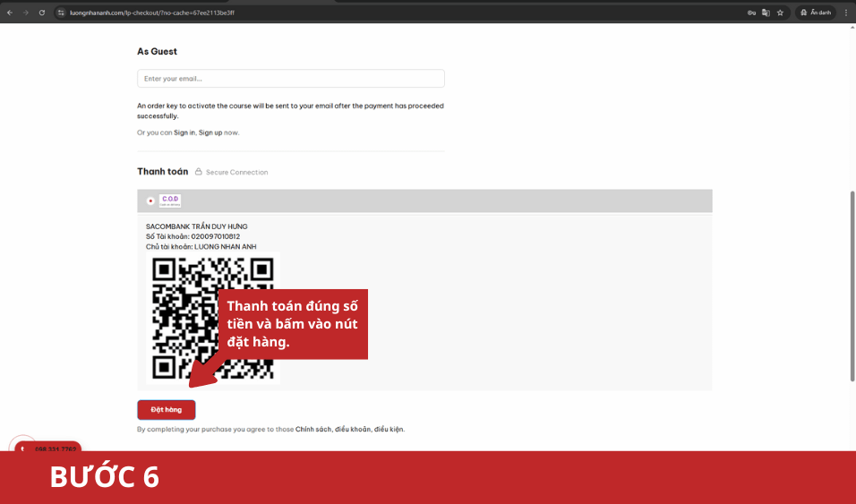Focus the Enter your email field

coord(290,79)
